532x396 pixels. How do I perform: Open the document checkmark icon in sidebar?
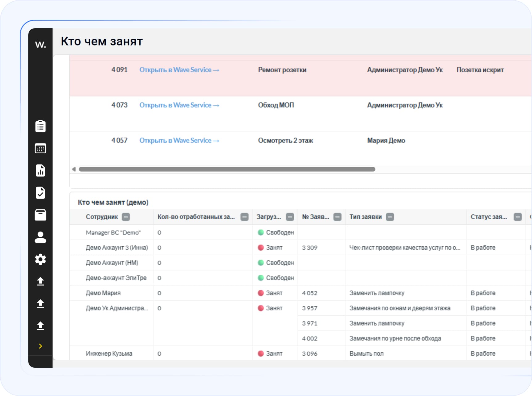pyautogui.click(x=40, y=193)
